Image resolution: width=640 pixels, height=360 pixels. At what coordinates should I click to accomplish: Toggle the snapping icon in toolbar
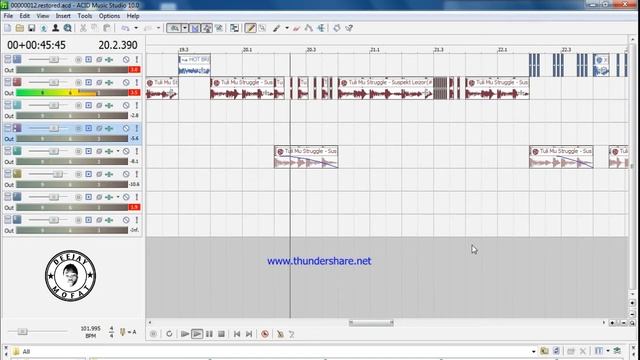pos(174,28)
